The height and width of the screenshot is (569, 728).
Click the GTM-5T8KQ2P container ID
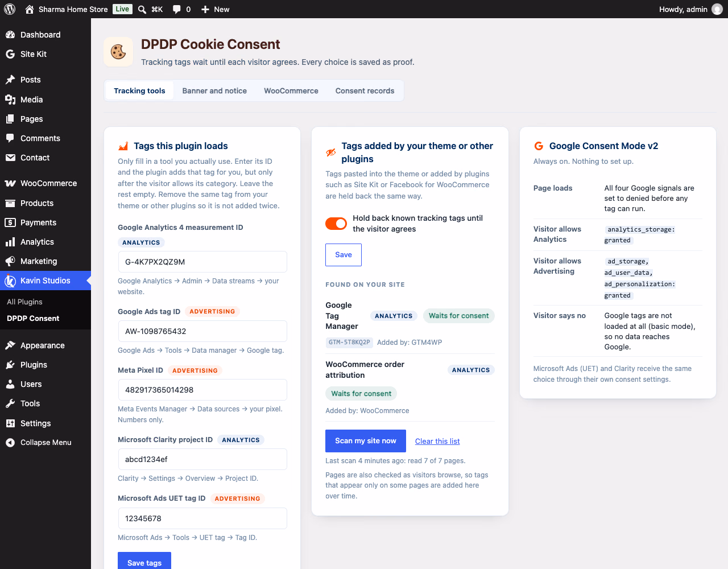click(x=349, y=343)
